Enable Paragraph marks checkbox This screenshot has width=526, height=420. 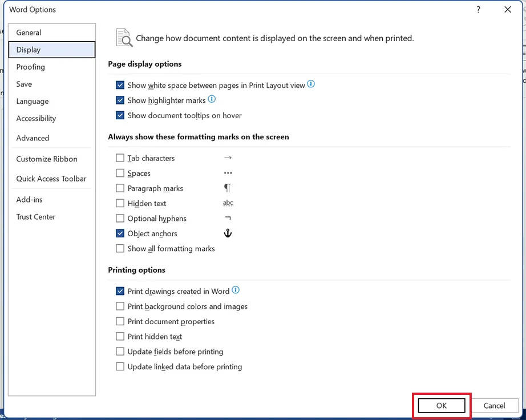120,188
